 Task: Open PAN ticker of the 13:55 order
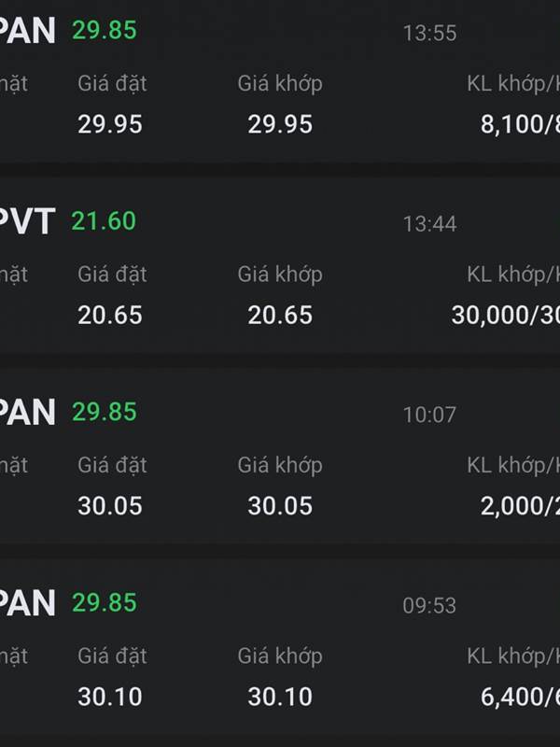point(28,31)
